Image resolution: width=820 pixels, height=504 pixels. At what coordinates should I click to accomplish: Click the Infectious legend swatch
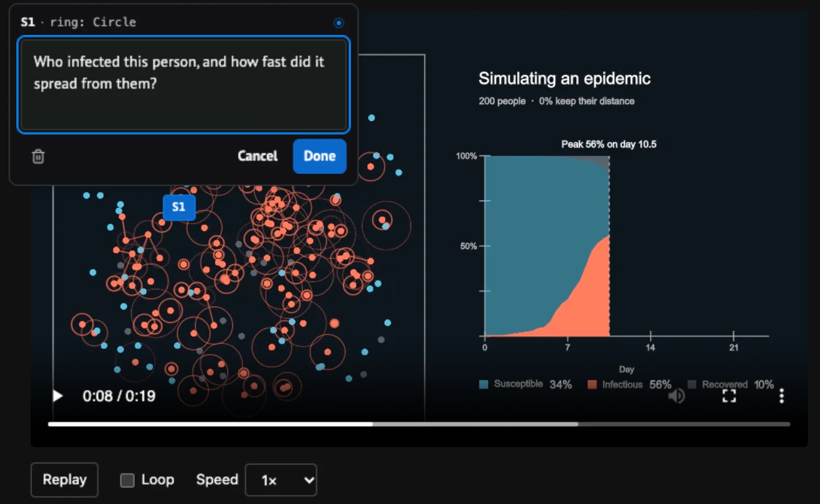(x=592, y=384)
